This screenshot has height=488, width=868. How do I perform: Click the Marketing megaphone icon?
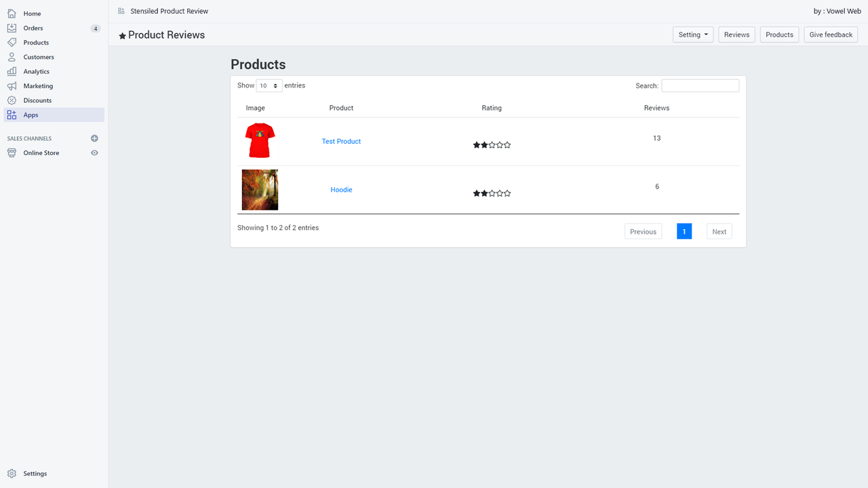[x=12, y=86]
